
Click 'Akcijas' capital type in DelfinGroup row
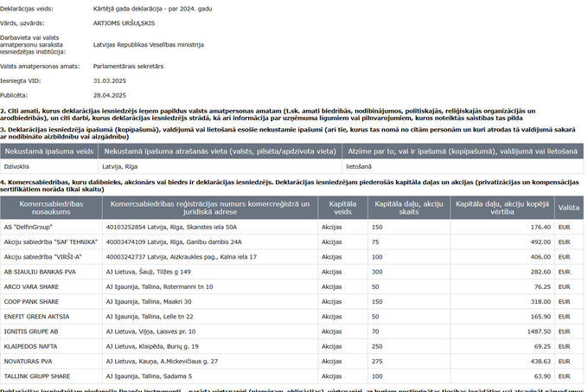point(331,227)
